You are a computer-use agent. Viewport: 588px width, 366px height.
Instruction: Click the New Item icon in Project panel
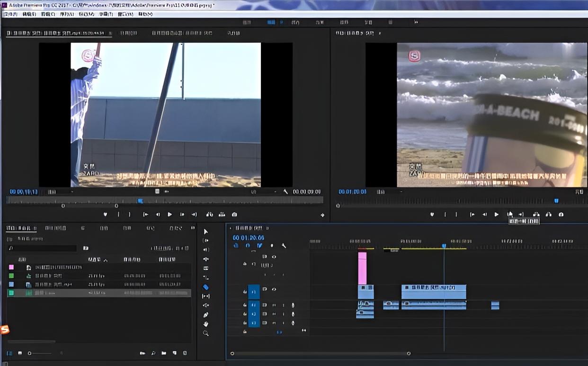point(174,353)
